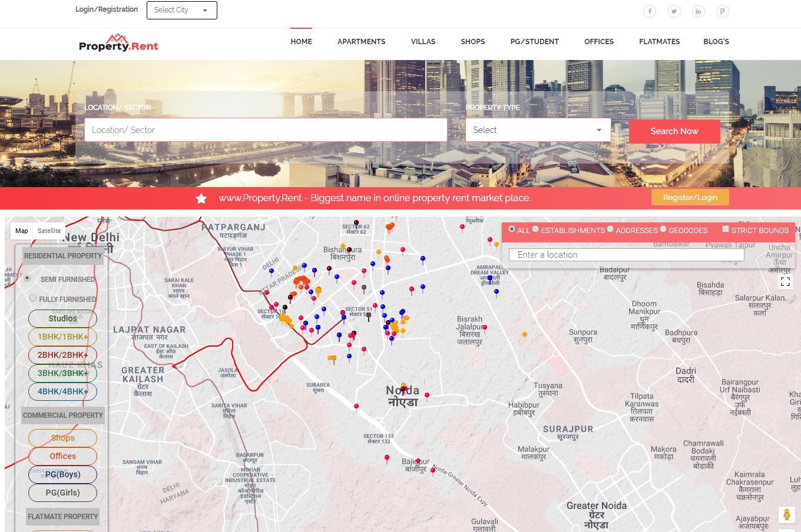Switch map to Satellite view
Viewport: 801px width, 532px height.
click(49, 231)
